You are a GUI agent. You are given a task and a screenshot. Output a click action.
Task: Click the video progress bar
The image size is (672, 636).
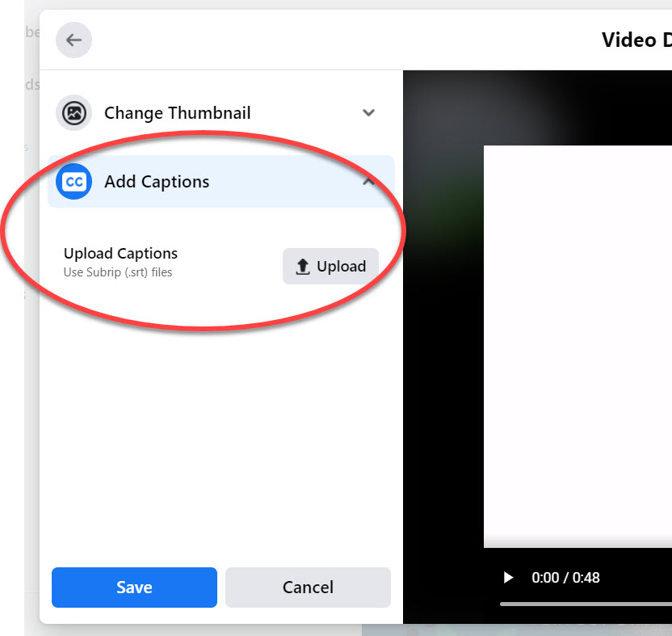click(x=586, y=604)
